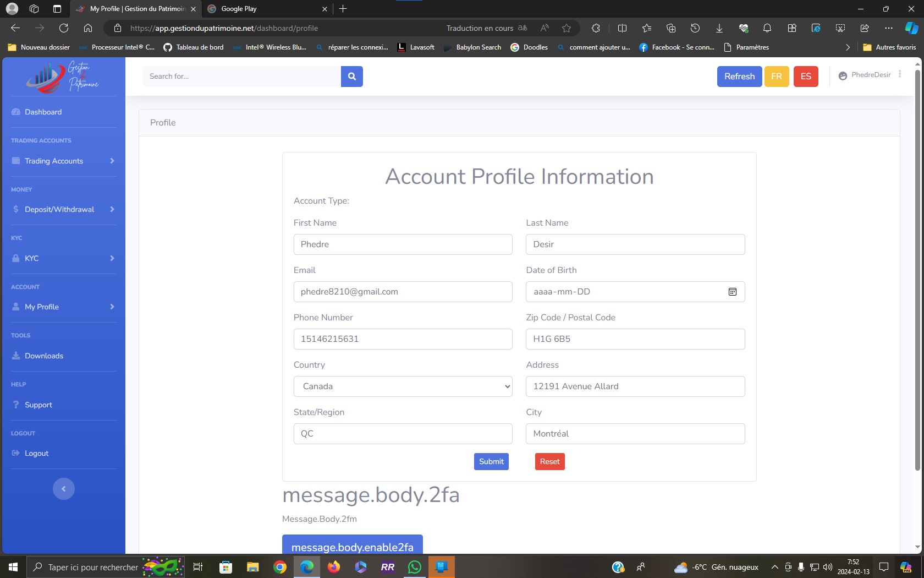Open Dashboard from the sidebar
This screenshot has height=578, width=924.
tap(43, 112)
